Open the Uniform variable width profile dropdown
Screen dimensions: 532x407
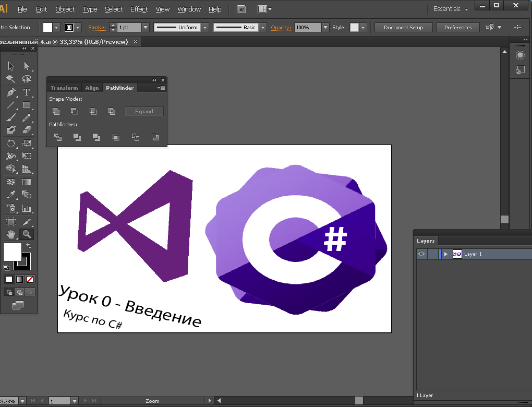tap(205, 28)
